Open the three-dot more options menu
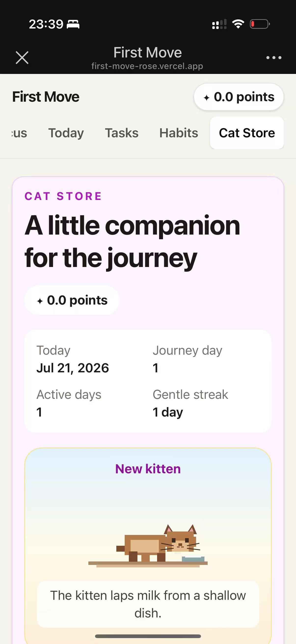Image resolution: width=296 pixels, height=644 pixels. pyautogui.click(x=274, y=58)
